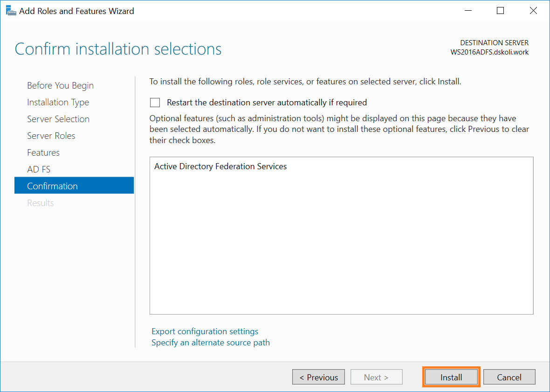Click the Add Roles and Features Wizard title icon
Image resolution: width=550 pixels, height=392 pixels.
pos(11,11)
